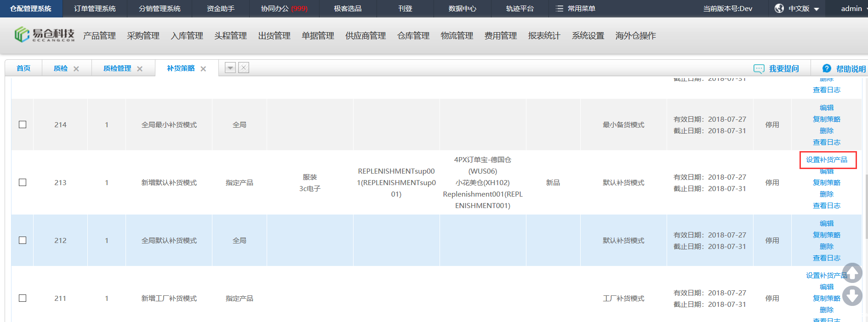Click the globe language icon

click(x=779, y=9)
